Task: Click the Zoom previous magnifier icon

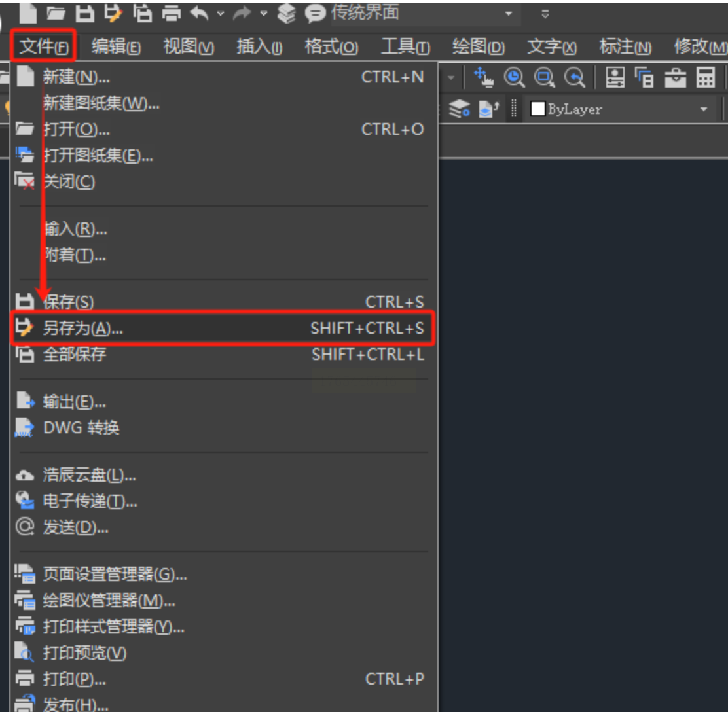Action: pos(575,77)
